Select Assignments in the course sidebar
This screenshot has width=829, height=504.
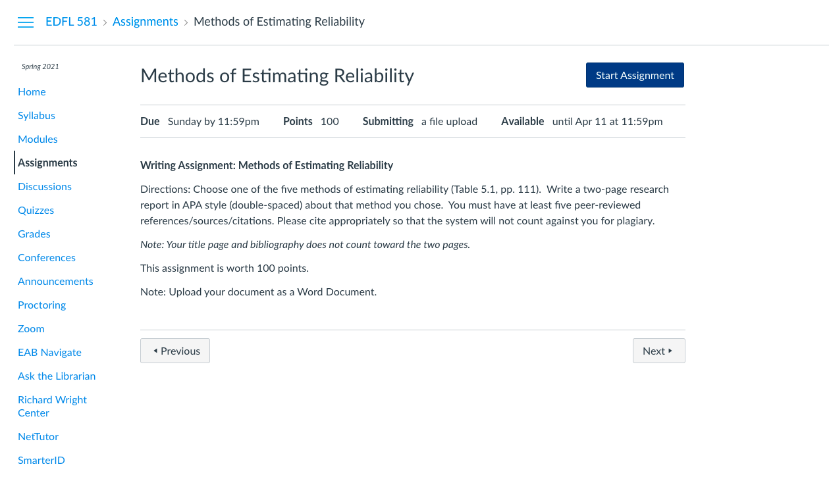point(47,163)
